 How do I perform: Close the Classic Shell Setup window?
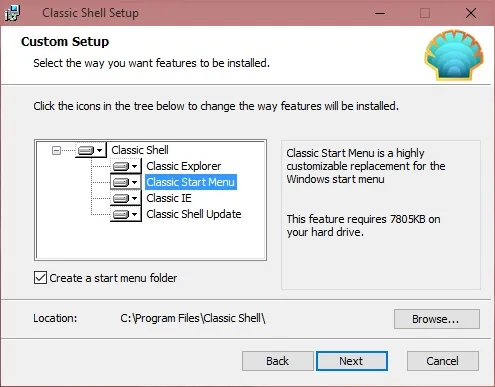point(471,13)
